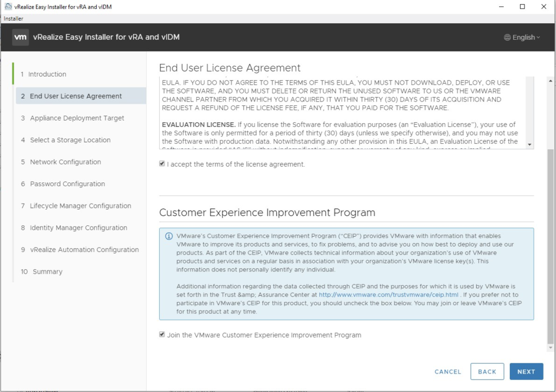This screenshot has width=556, height=392.
Task: Click main page scroll down arrow
Action: tap(551, 348)
